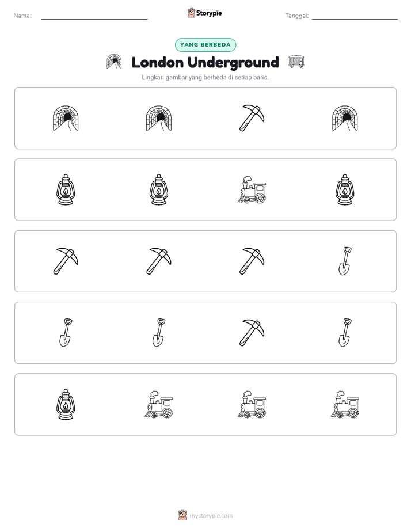This screenshot has height=532, width=411.
Task: Pick the pickaxe among the shovels
Action: pos(252,333)
